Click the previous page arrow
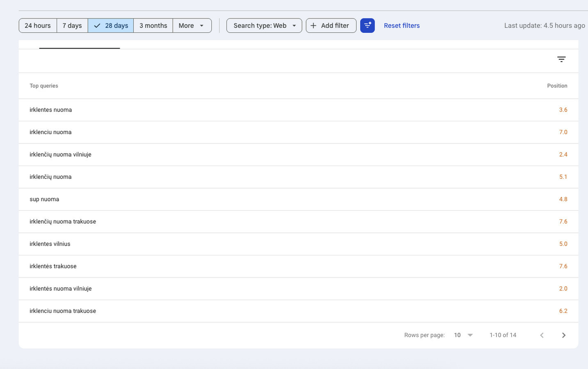588x369 pixels. pos(542,335)
